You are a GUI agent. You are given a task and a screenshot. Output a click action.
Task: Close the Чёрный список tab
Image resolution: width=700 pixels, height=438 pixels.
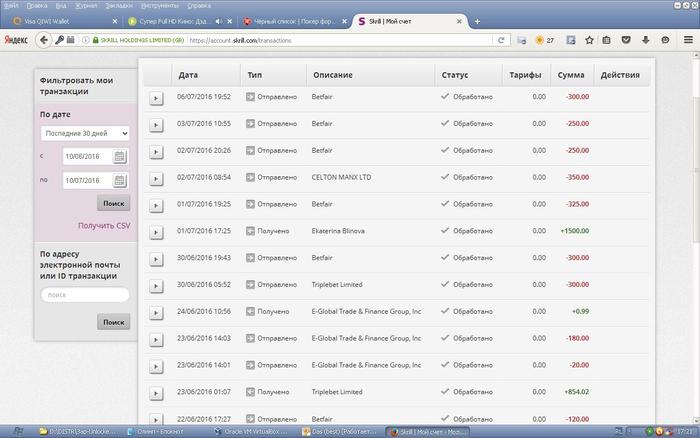[x=344, y=21]
